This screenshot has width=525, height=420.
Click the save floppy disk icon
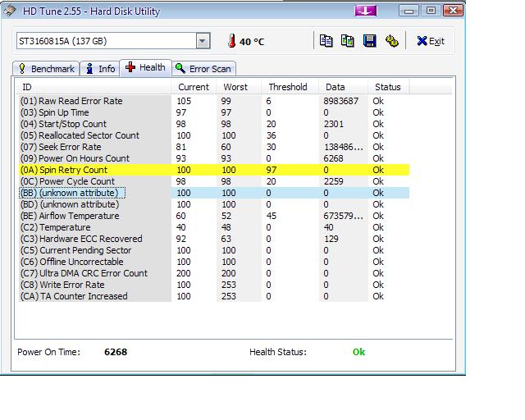(x=370, y=41)
